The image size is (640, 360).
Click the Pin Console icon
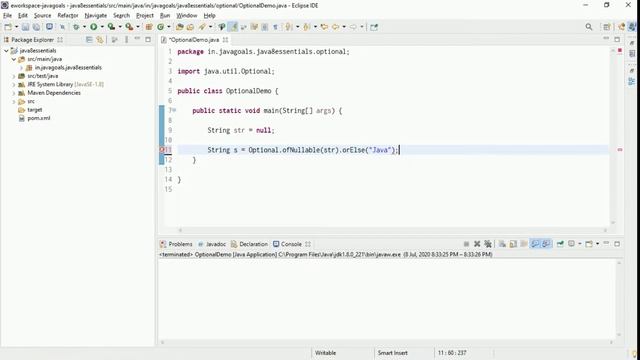[x=560, y=244]
